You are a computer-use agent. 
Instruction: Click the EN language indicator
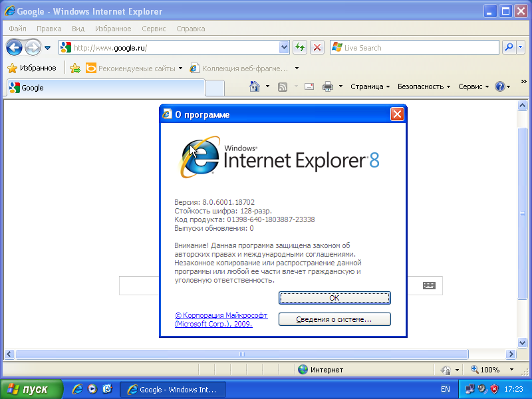446,389
